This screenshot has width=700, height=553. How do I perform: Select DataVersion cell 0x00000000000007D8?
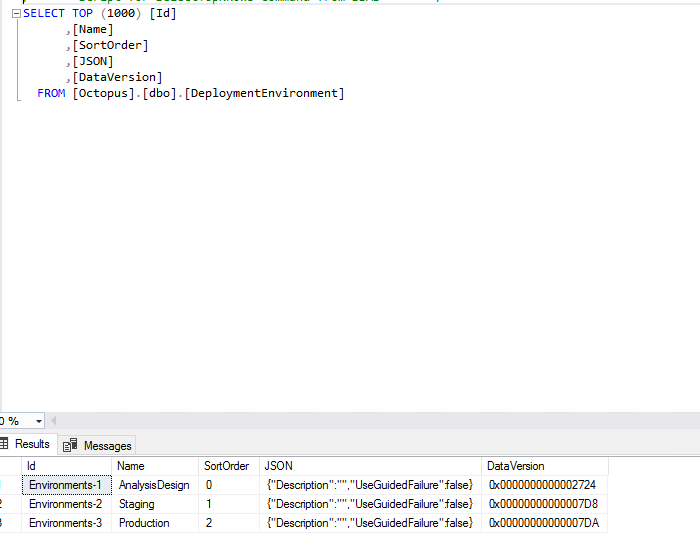click(545, 504)
